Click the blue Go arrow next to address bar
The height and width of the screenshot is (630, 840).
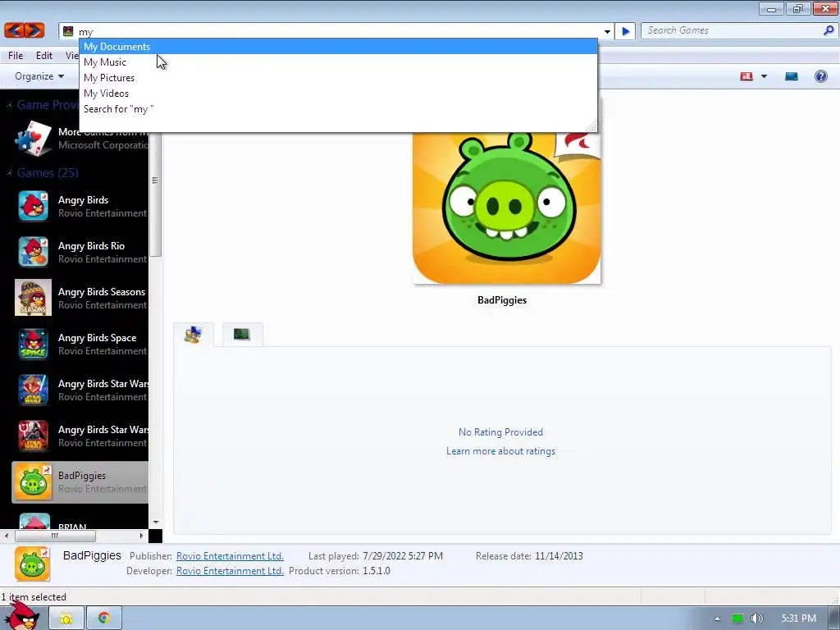[625, 31]
